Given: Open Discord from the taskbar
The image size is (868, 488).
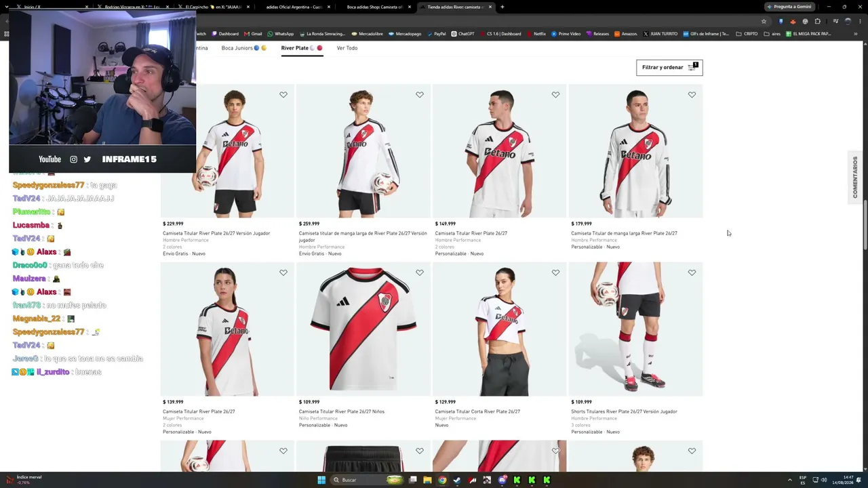Looking at the screenshot, I should coord(502,480).
